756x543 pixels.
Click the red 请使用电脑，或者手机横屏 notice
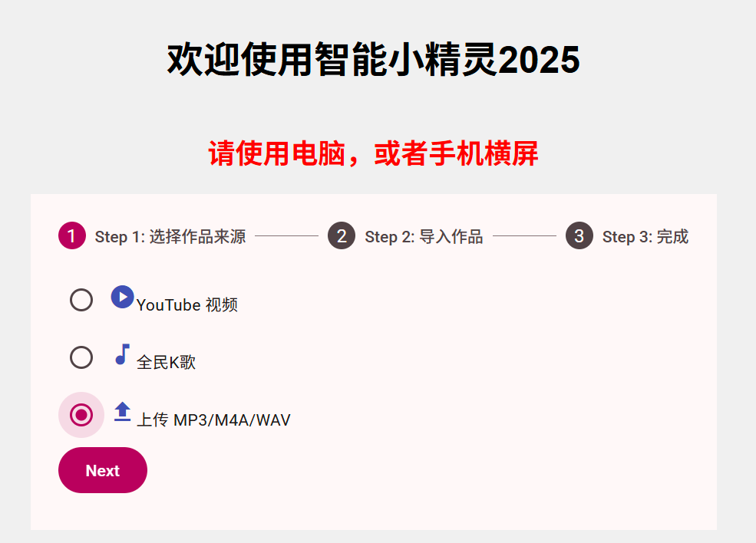click(374, 154)
